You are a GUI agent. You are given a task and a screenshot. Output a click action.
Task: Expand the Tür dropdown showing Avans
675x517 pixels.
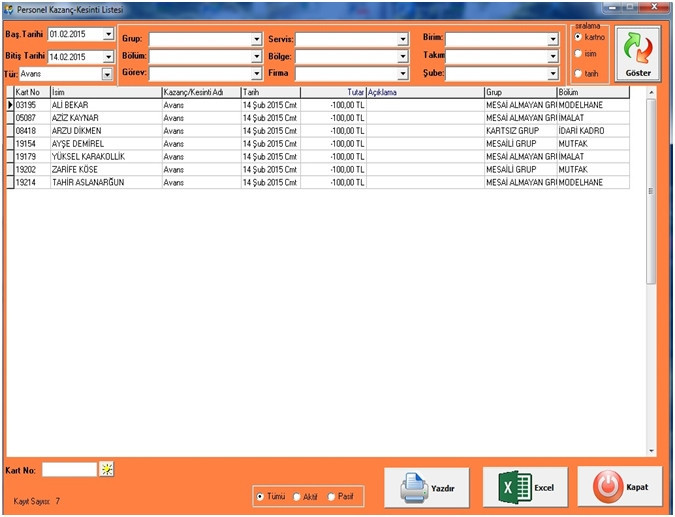[108, 74]
